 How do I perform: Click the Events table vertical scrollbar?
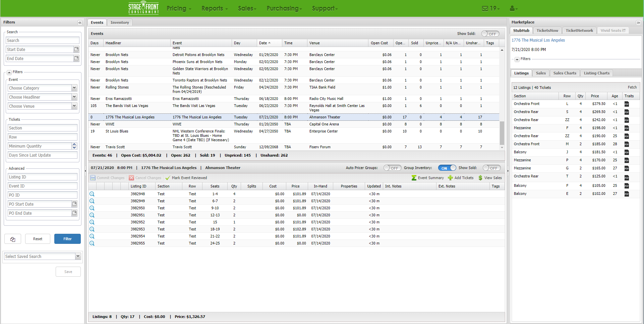(x=502, y=133)
